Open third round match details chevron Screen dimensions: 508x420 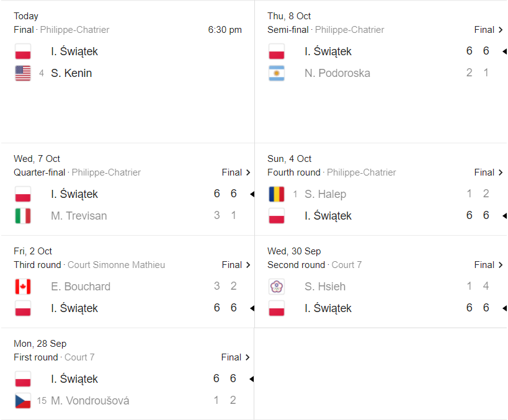pos(249,265)
